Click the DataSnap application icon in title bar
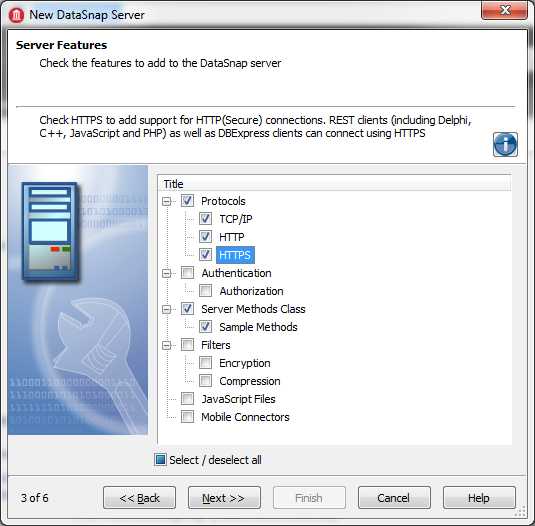This screenshot has height=526, width=535. 16,15
